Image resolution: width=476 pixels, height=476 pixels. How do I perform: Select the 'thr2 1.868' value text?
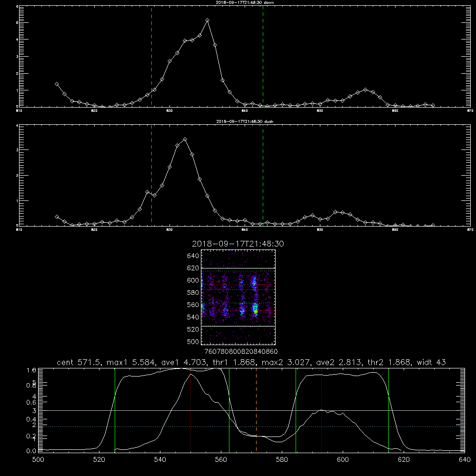[389, 362]
